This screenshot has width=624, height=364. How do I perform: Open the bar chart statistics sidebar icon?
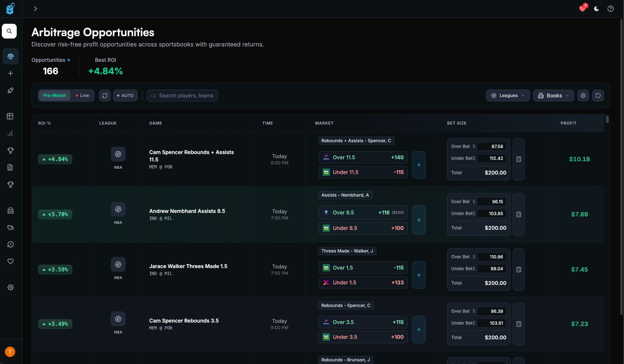coord(11,133)
